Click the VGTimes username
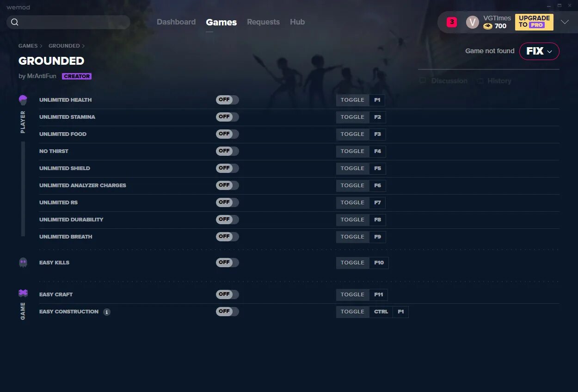Screen dimensions: 578x392 (x=497, y=18)
